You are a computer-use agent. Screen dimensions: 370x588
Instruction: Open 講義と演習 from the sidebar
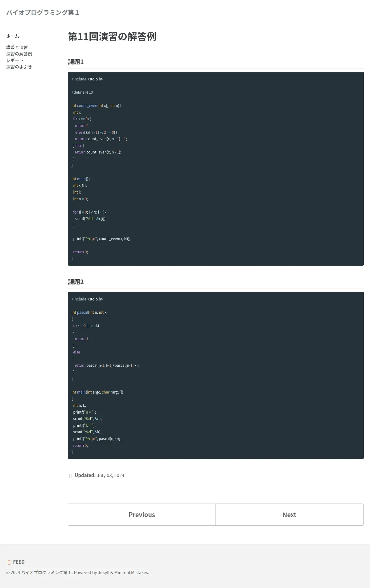(17, 47)
